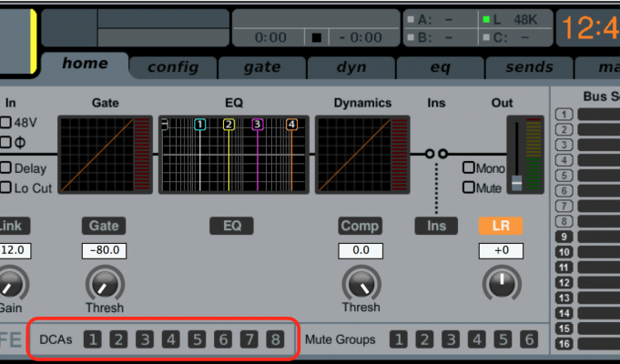Assign channel to Mute Group 6
The height and width of the screenshot is (364, 620).
click(529, 339)
